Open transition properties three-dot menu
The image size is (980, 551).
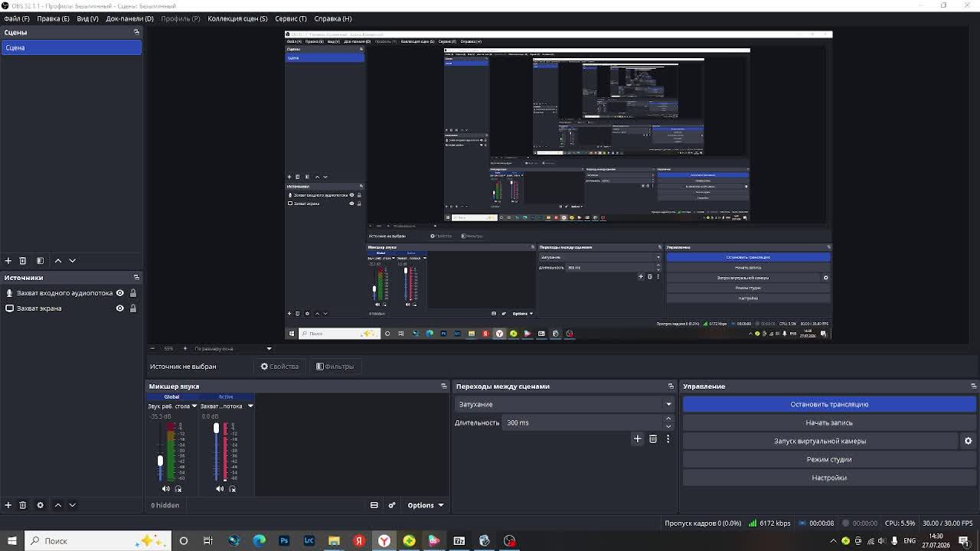668,439
